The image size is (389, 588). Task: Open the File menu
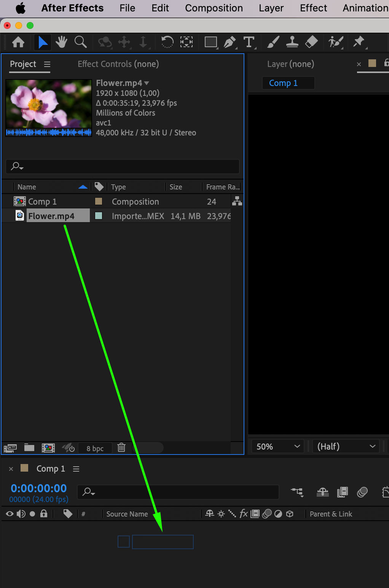point(127,8)
